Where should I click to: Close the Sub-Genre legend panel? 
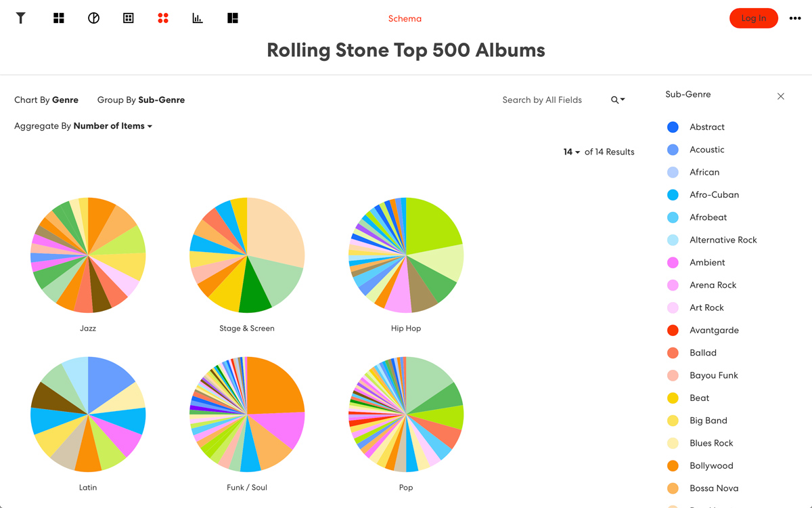pyautogui.click(x=781, y=96)
